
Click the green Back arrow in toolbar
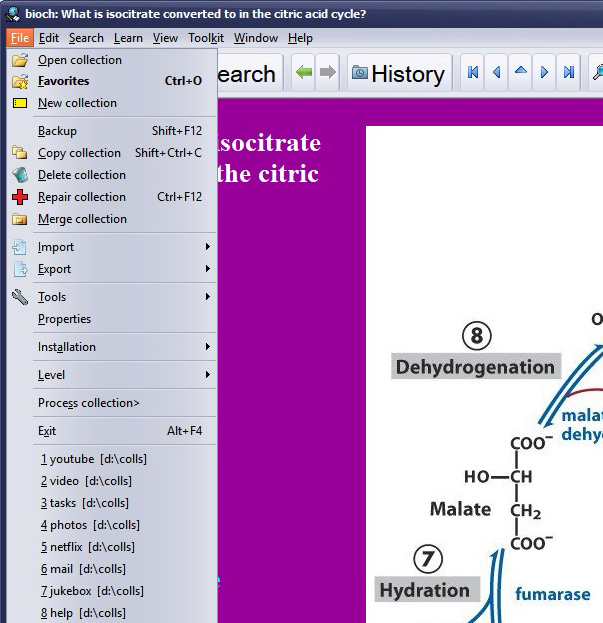tap(304, 73)
